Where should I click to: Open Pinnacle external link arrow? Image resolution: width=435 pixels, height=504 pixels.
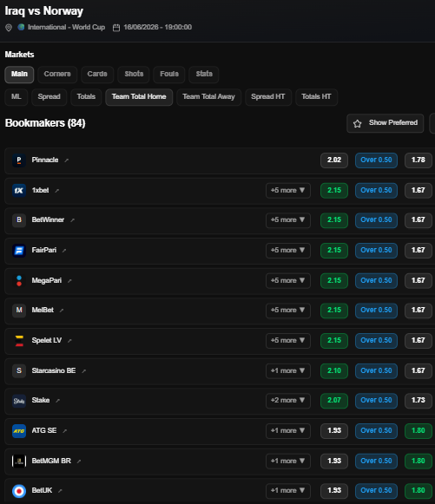[67, 160]
